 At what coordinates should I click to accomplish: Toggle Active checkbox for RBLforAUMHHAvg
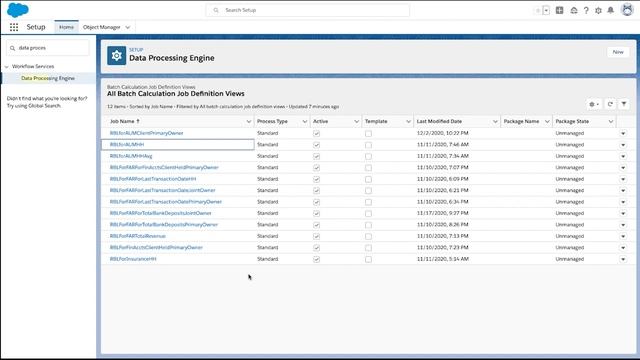point(316,156)
